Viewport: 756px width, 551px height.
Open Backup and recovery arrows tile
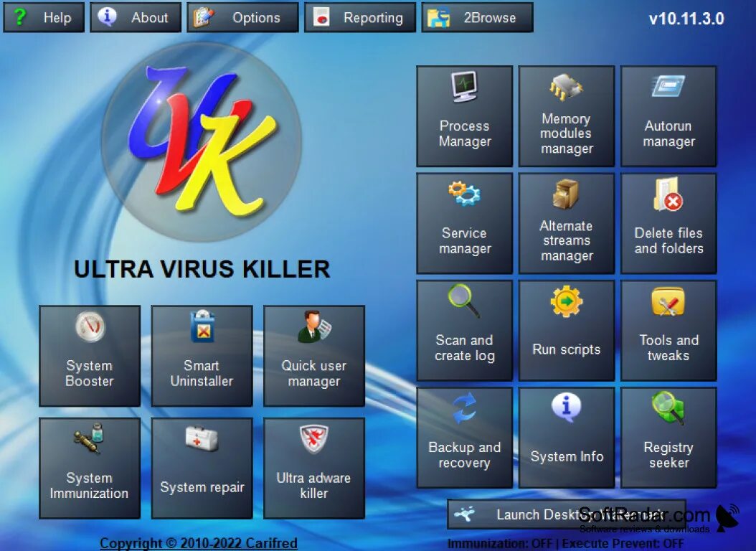coord(464,437)
